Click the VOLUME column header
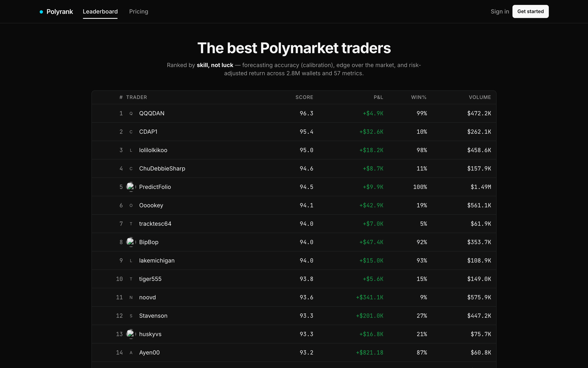This screenshot has width=588, height=368. click(x=480, y=97)
